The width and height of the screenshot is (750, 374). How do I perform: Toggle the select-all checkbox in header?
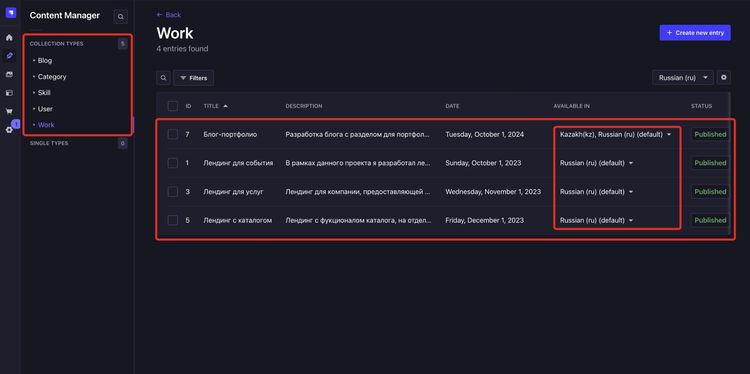point(173,106)
